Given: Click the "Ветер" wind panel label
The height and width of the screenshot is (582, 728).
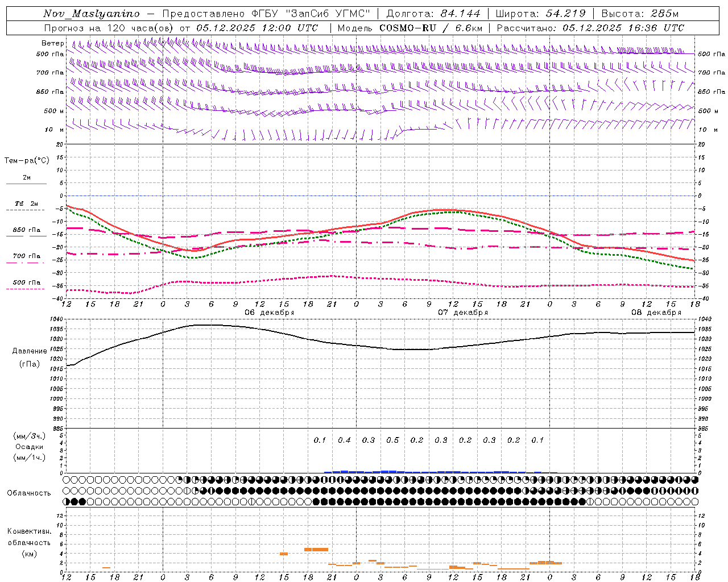Looking at the screenshot, I should coord(53,43).
